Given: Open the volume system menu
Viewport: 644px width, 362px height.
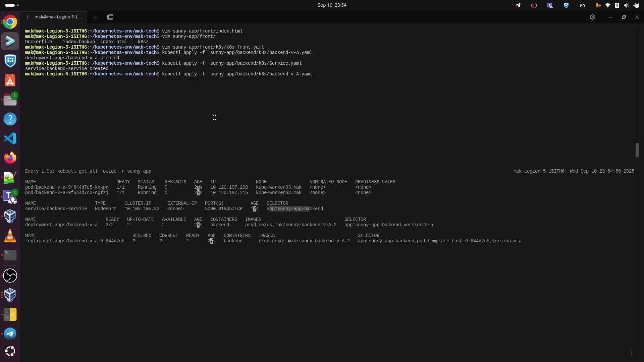Looking at the screenshot, I should (626, 5).
